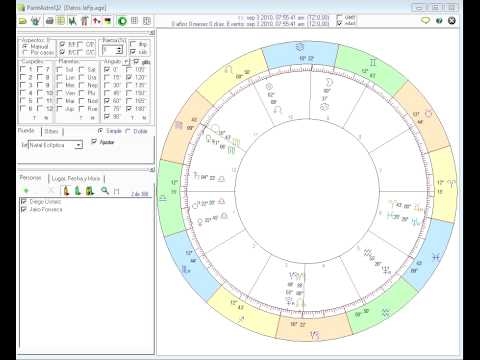Click the magnifying glass search icon
This screenshot has height=360, width=480.
point(105,190)
